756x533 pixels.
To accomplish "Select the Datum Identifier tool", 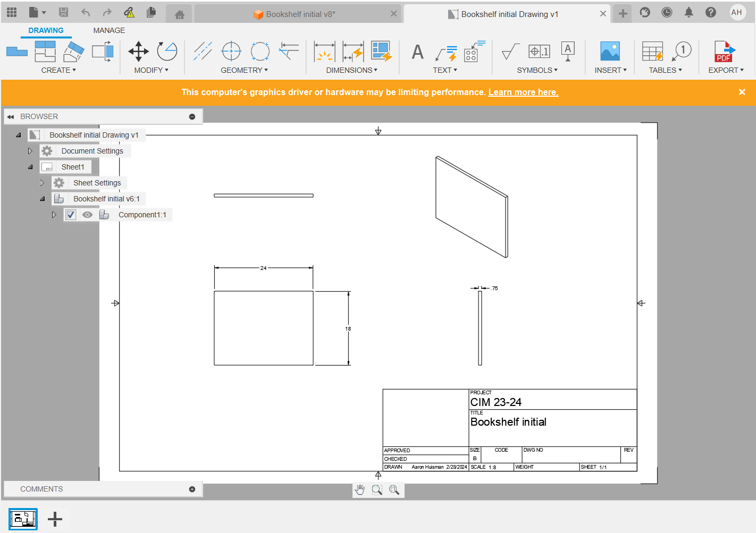I will point(568,52).
